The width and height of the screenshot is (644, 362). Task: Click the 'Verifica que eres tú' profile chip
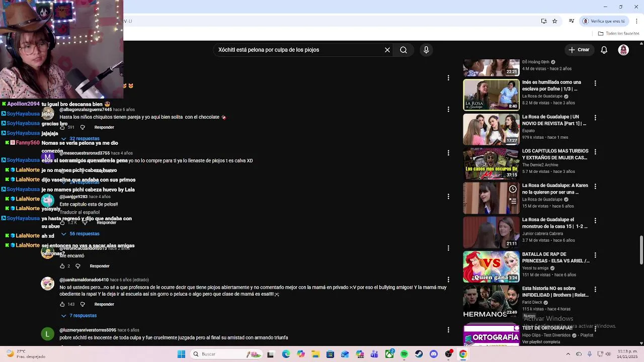click(604, 21)
